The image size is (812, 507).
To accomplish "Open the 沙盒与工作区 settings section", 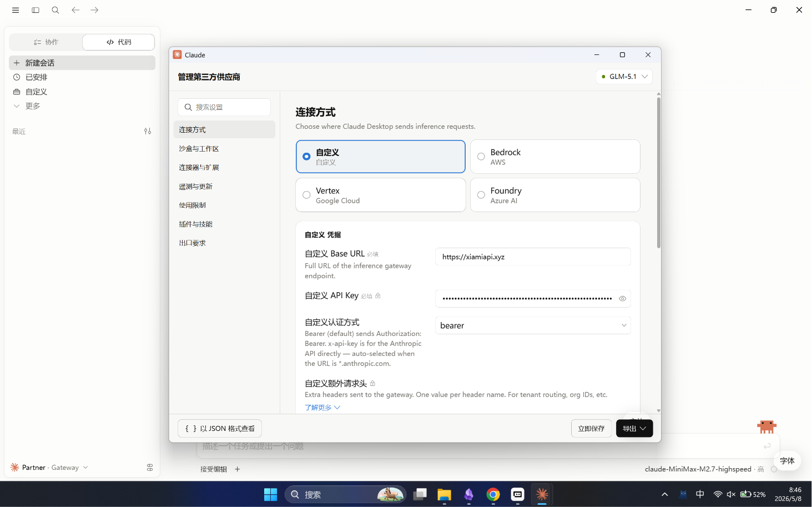I will [224, 149].
